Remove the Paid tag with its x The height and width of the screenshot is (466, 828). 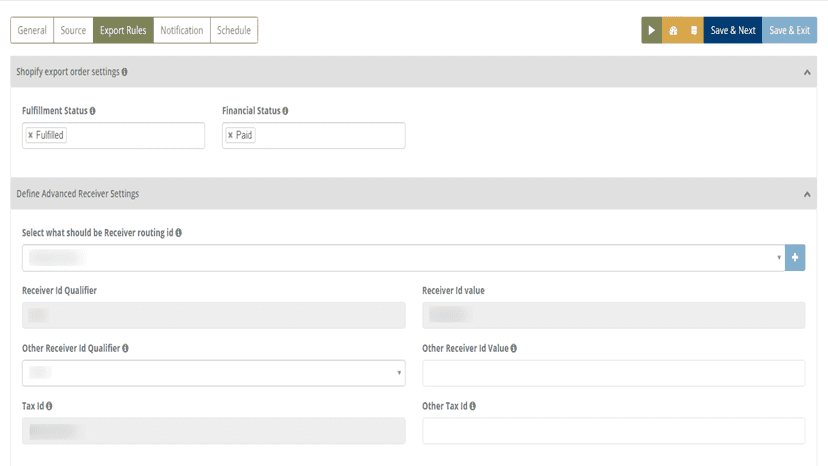click(x=230, y=135)
